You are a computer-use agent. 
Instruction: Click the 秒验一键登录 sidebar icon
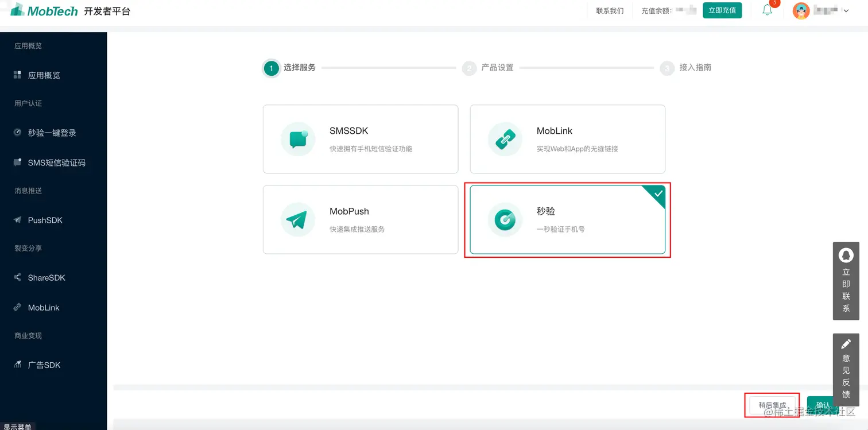[x=17, y=132]
